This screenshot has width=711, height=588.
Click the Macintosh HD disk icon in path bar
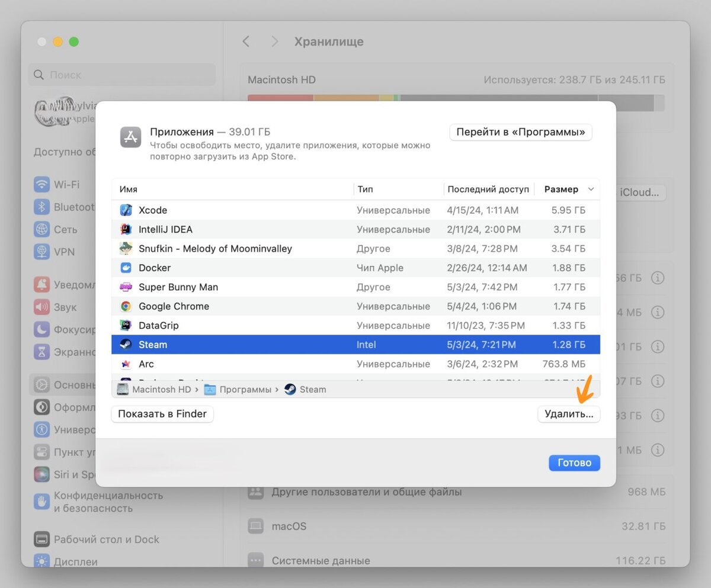[123, 389]
